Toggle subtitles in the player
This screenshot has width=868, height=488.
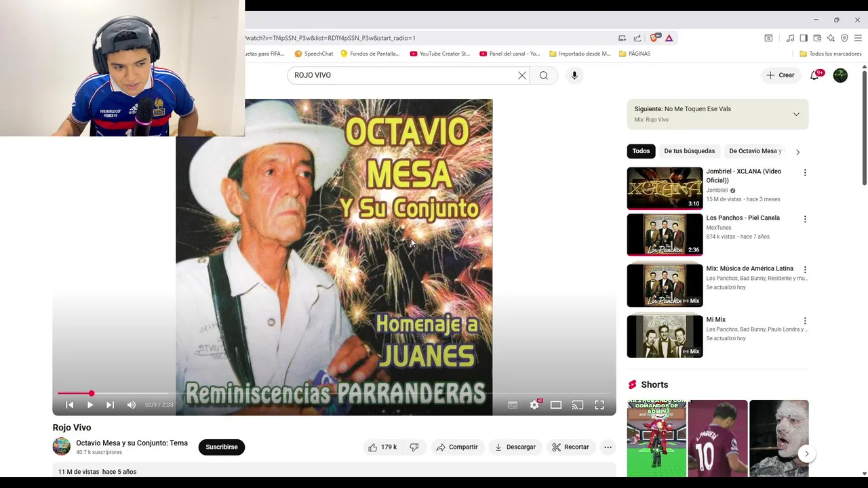(x=513, y=405)
